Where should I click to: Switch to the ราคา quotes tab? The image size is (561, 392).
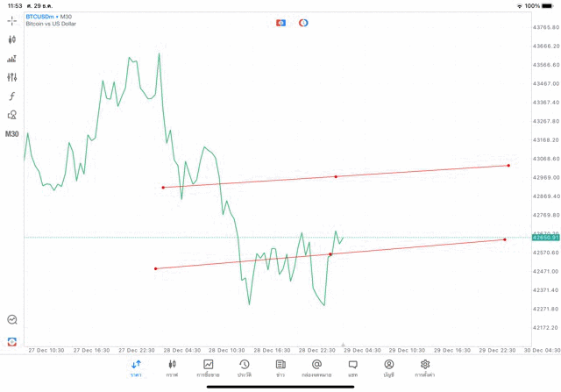(x=136, y=367)
